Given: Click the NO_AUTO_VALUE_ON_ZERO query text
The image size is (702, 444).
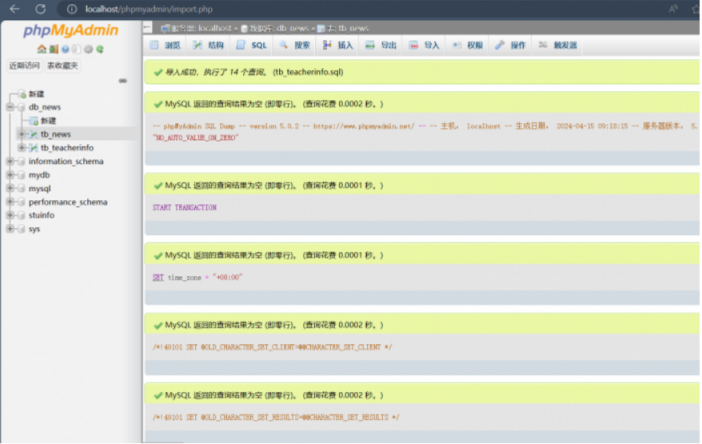Looking at the screenshot, I should click(196, 138).
